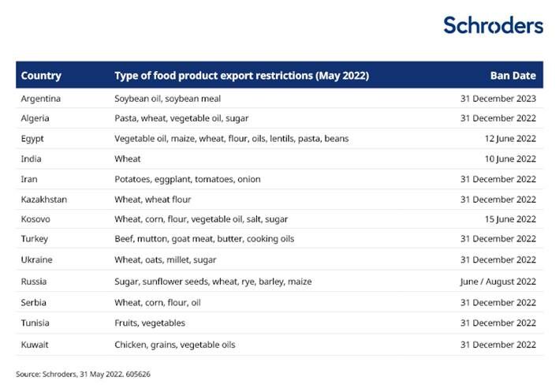Click the Kazakhstan row label
Viewport: 559px width, 392px height.
[44, 200]
